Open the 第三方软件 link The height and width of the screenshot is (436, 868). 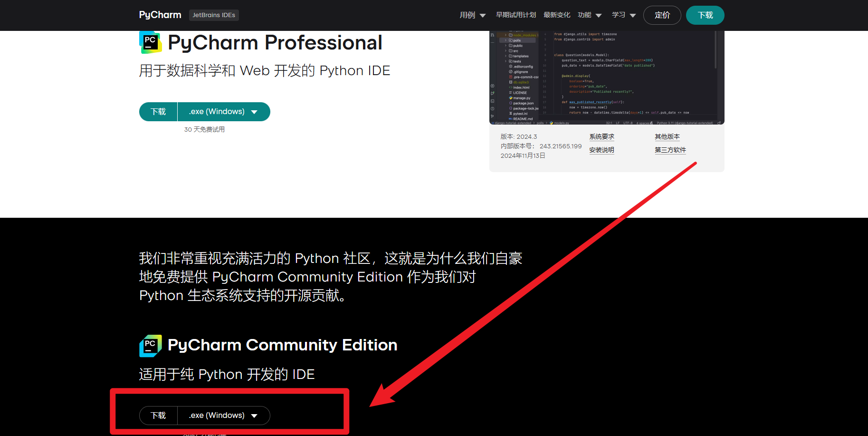[670, 150]
